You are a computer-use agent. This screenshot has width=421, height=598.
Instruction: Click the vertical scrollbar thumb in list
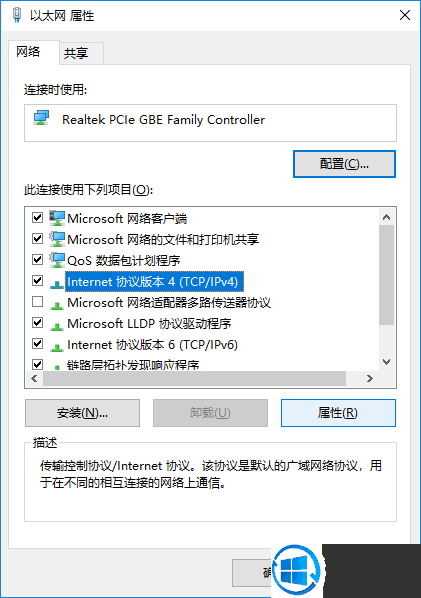click(386, 275)
